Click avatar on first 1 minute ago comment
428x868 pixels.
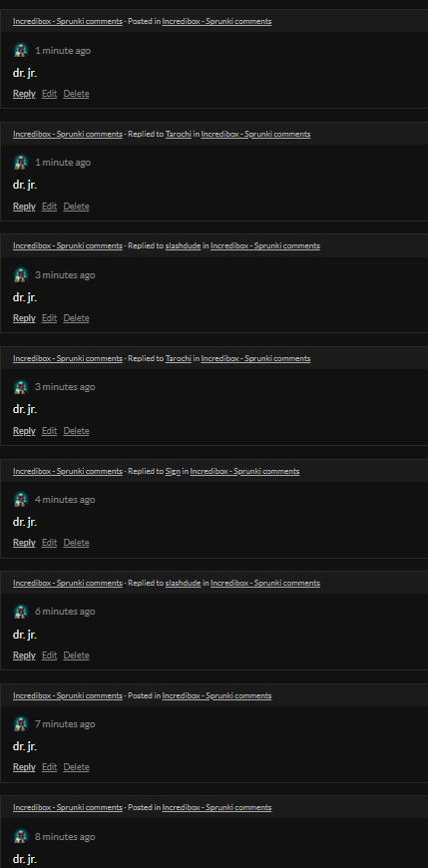click(21, 50)
